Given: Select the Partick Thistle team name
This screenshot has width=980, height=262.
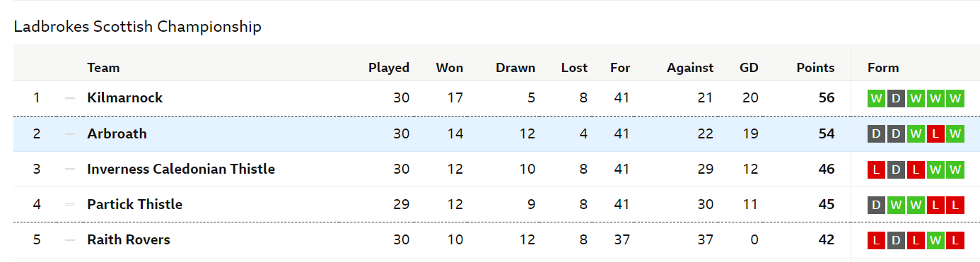Looking at the screenshot, I should tap(134, 204).
